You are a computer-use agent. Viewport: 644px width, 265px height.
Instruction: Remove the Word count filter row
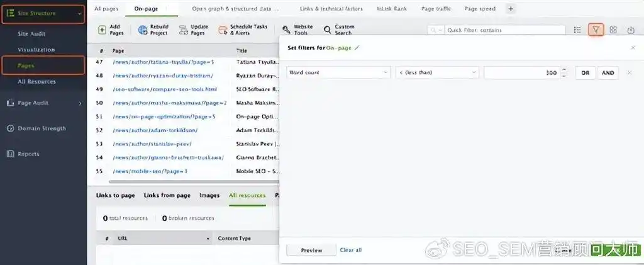pos(630,73)
